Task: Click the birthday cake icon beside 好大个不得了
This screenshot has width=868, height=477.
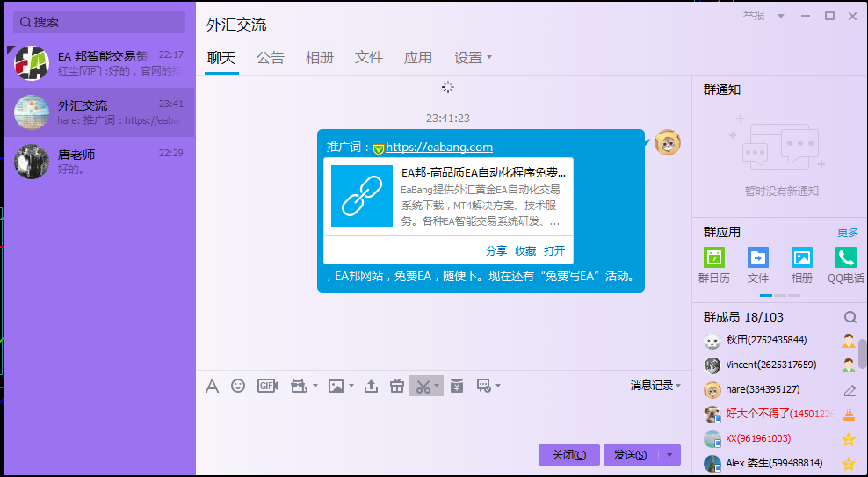Action: coord(849,414)
